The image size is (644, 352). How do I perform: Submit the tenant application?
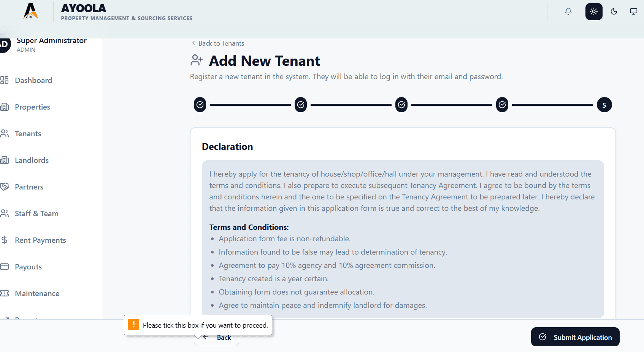[x=575, y=337]
